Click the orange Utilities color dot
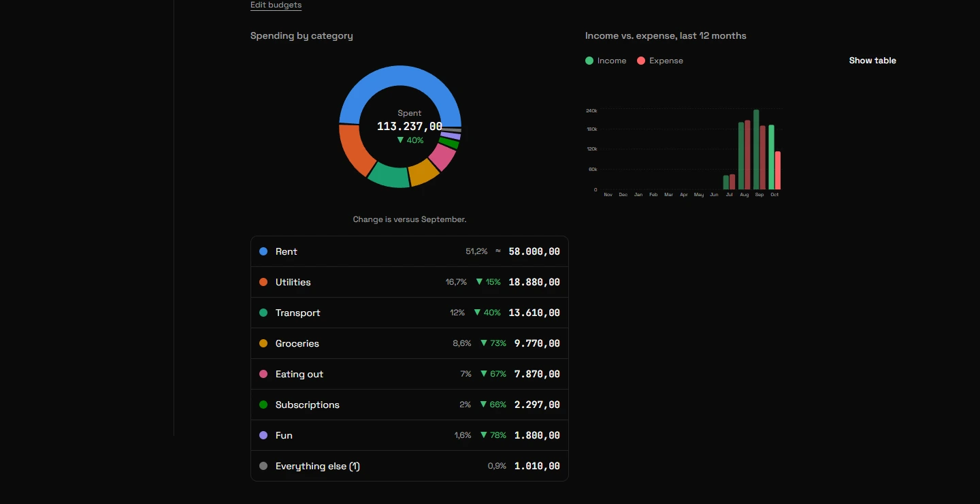Screen dimensions: 980x504 263,282
